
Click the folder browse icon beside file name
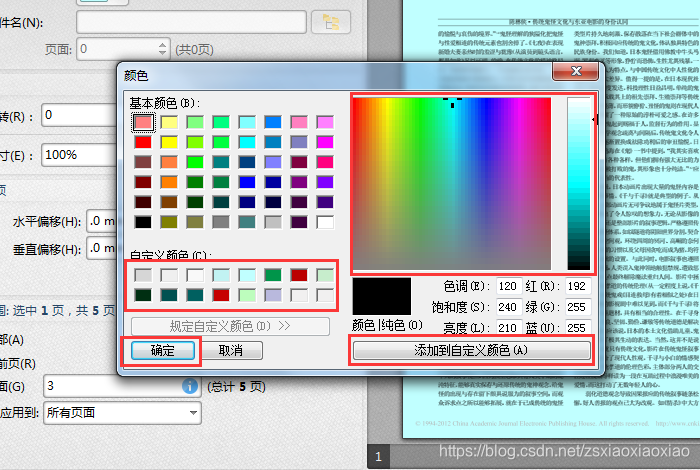[x=330, y=22]
